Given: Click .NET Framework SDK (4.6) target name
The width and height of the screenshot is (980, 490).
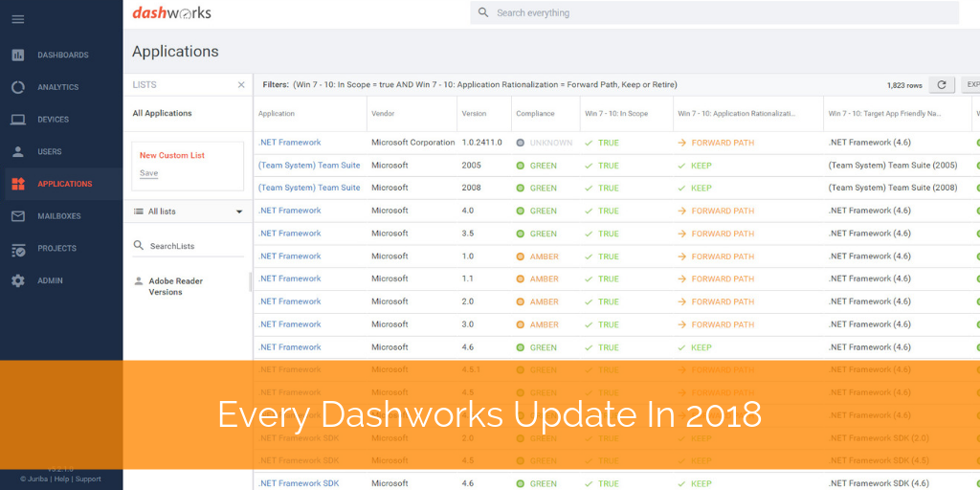Looking at the screenshot, I should tap(879, 483).
